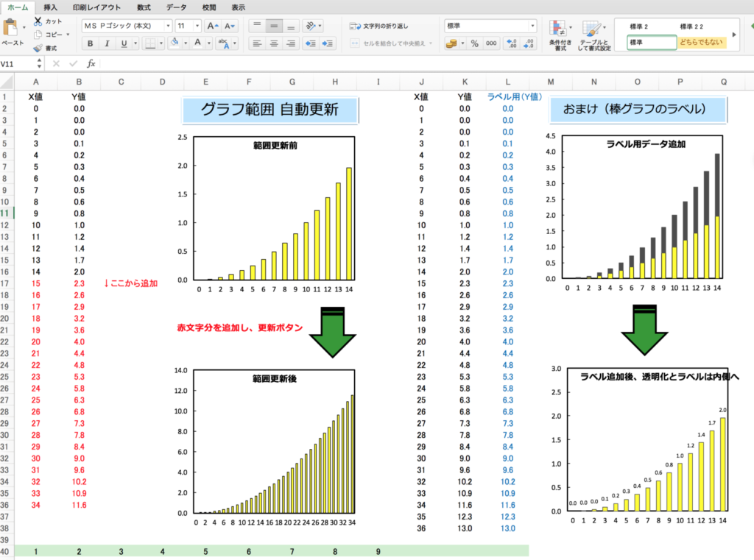Open the fill color paint bucket
Viewport: 754px width, 560px height.
click(x=174, y=43)
